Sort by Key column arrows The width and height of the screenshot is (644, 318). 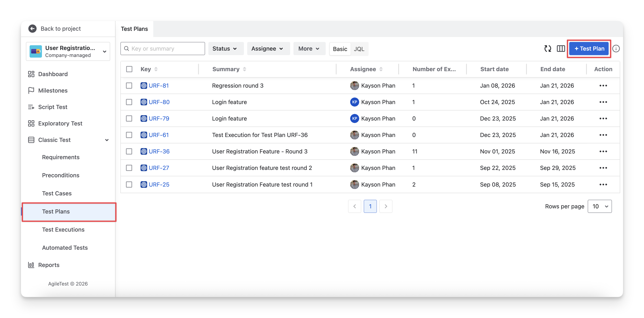(156, 69)
